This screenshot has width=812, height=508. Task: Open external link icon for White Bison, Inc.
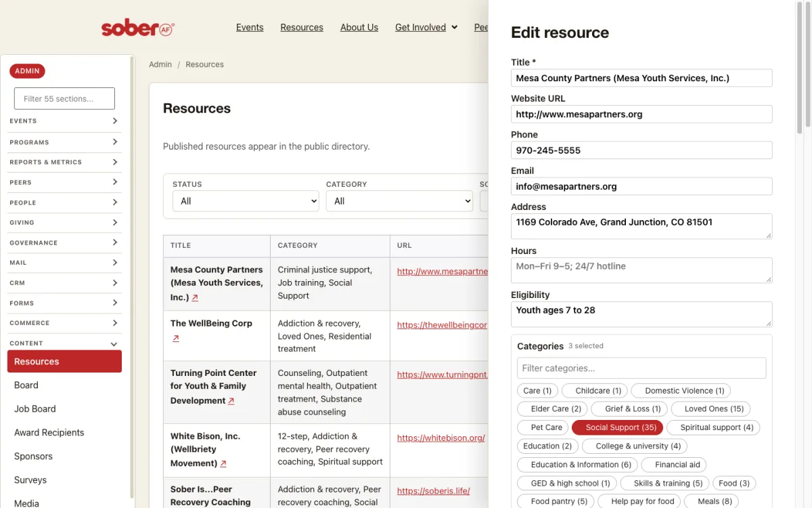(x=223, y=464)
